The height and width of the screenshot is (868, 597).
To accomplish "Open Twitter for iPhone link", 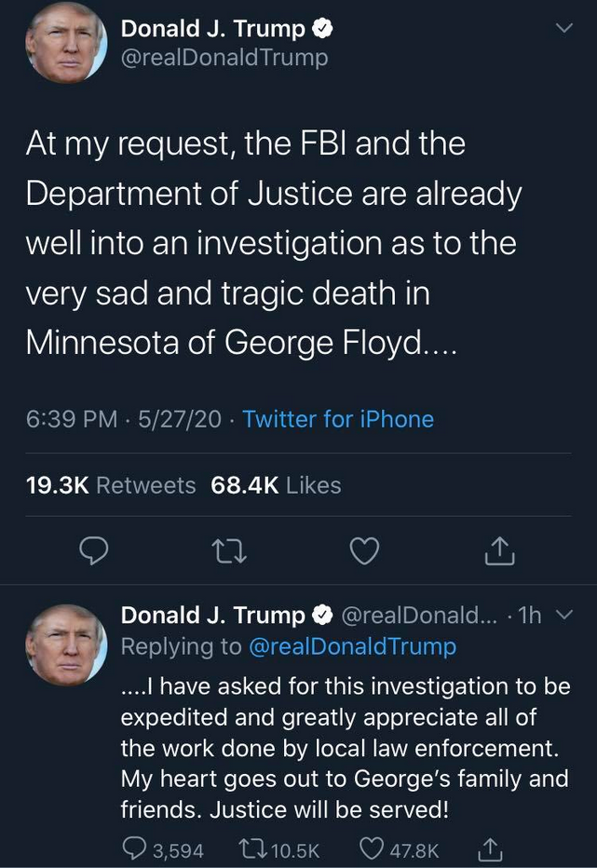I will [338, 419].
